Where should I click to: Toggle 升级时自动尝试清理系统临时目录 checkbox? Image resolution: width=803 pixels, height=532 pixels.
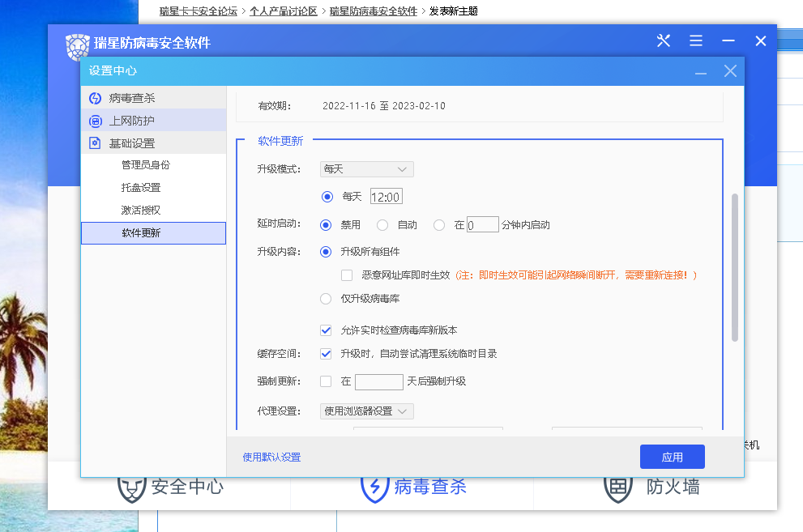point(326,354)
